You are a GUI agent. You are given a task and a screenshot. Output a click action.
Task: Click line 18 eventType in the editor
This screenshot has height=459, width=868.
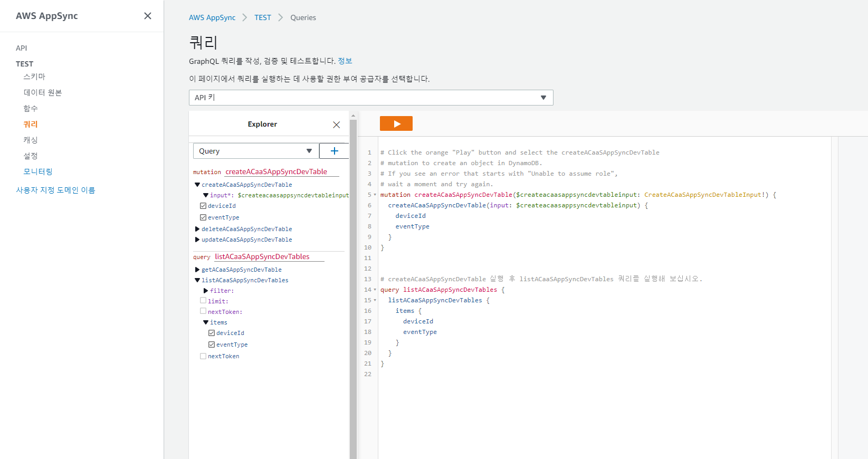pyautogui.click(x=420, y=332)
